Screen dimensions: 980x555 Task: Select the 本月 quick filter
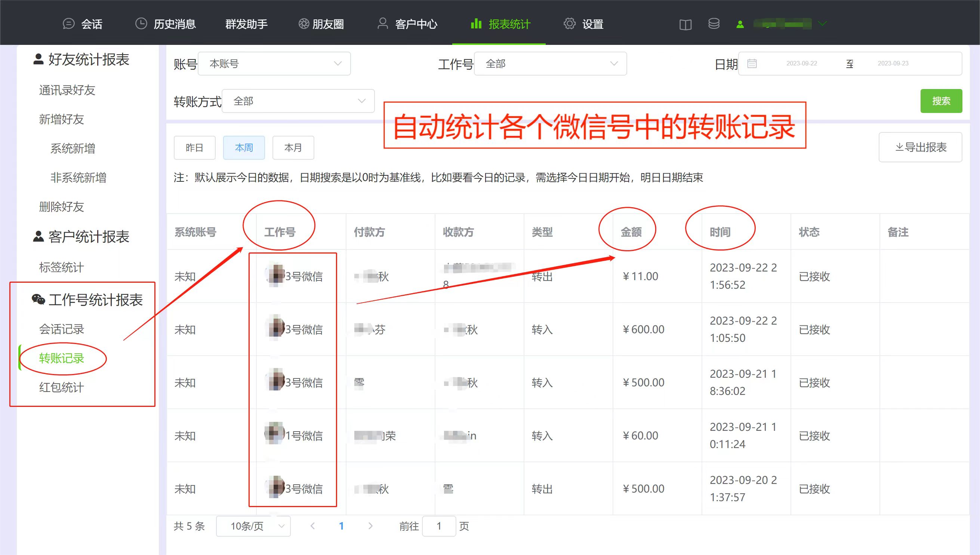click(293, 147)
